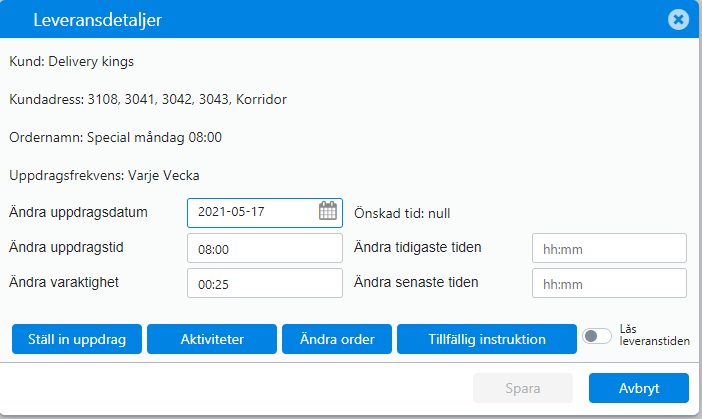702x419 pixels.
Task: Click the Ändra varaktighet label
Action: pyautogui.click(x=64, y=282)
